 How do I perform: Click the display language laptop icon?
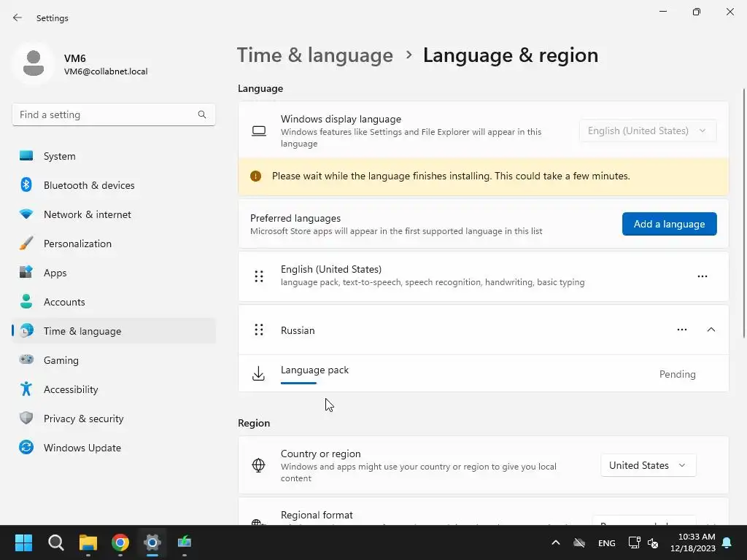pos(259,131)
